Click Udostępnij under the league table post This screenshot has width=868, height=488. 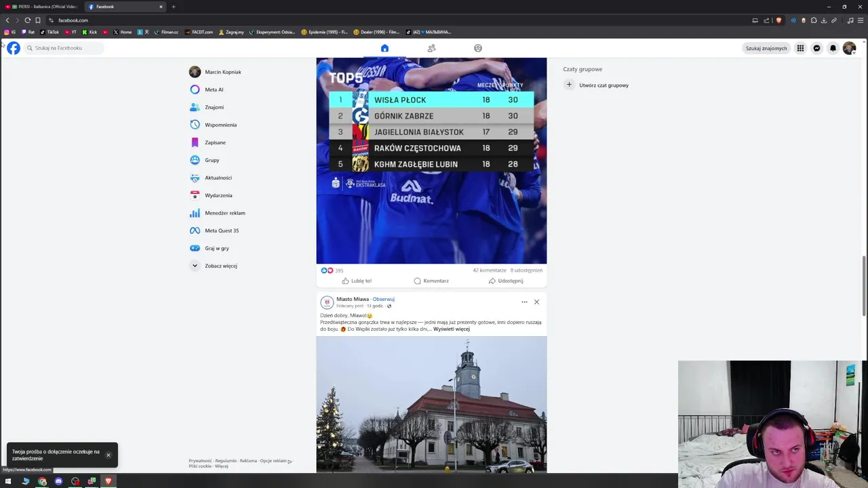[x=506, y=281]
